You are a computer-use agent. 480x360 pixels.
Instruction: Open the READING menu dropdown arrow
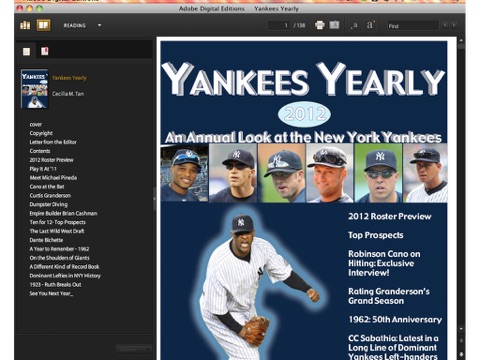tap(99, 25)
